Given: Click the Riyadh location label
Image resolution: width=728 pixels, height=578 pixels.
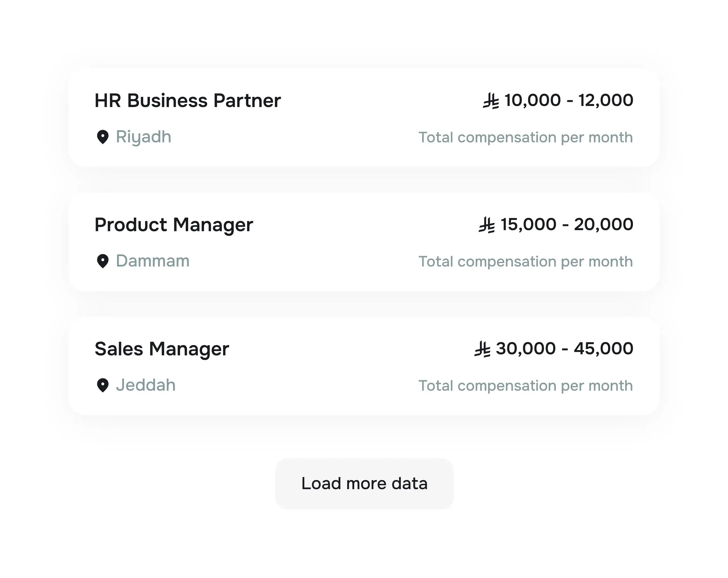Looking at the screenshot, I should (143, 137).
